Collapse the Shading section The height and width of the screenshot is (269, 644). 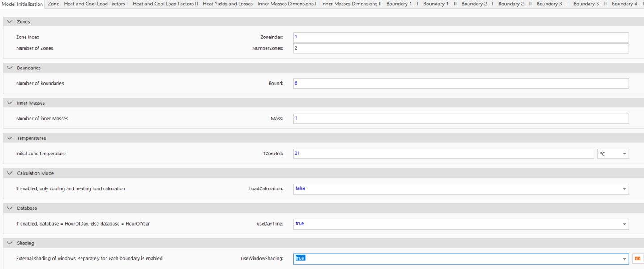(10, 243)
